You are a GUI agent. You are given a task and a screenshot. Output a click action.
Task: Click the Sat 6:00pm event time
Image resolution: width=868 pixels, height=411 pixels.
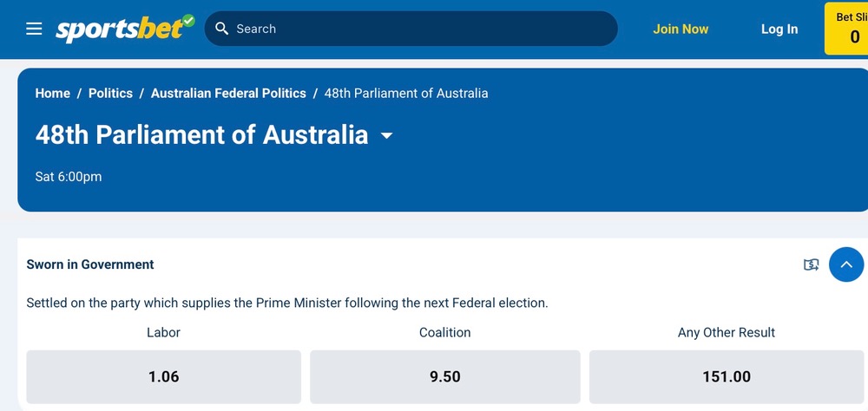pos(68,177)
